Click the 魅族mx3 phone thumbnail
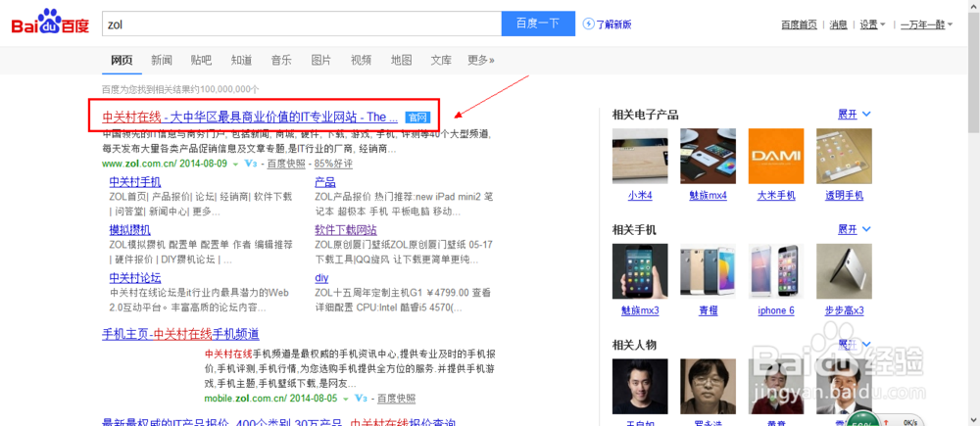 [x=640, y=271]
